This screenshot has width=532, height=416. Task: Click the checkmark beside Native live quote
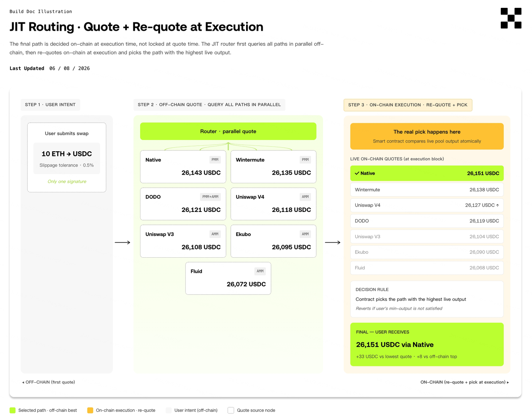tap(357, 173)
